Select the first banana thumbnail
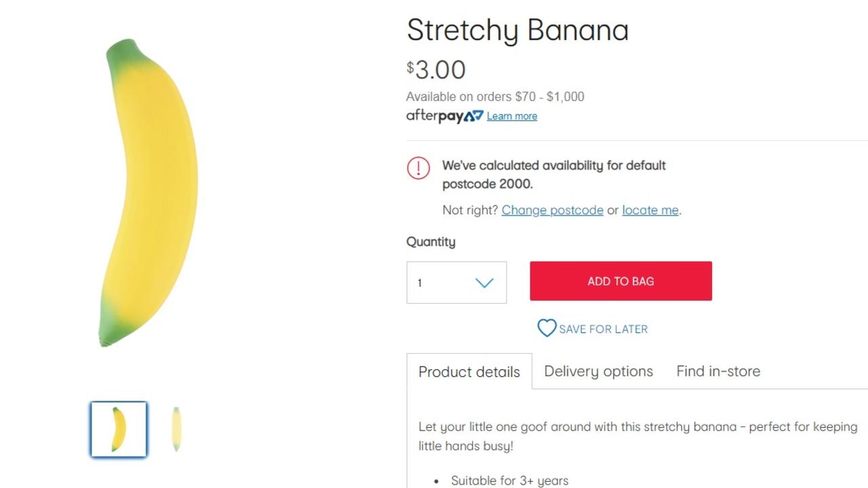 [x=119, y=430]
